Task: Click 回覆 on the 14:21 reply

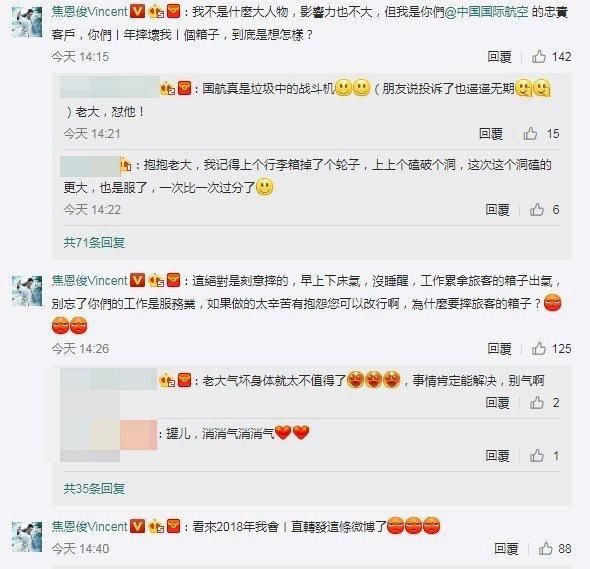Action: (491, 134)
